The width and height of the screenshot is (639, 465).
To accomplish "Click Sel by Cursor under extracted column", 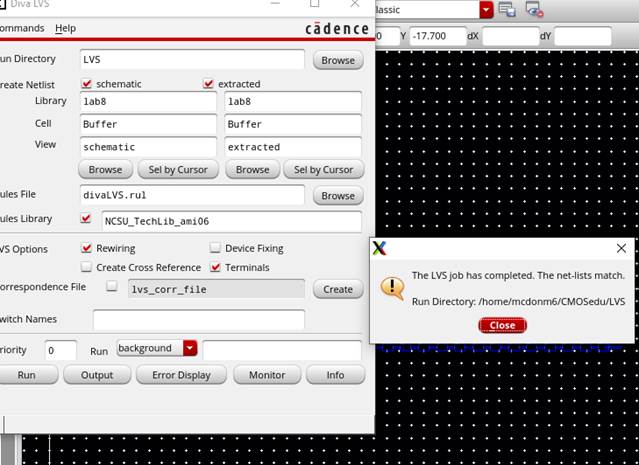I will (x=324, y=170).
